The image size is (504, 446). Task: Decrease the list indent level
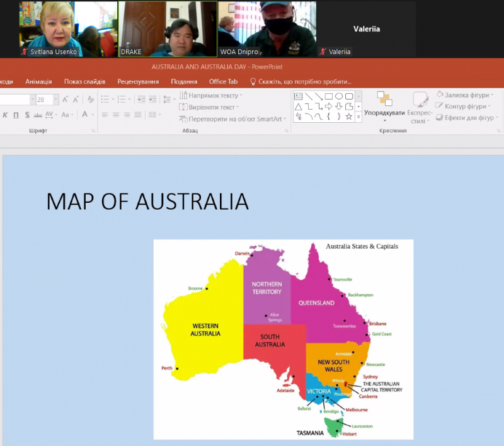tap(141, 100)
